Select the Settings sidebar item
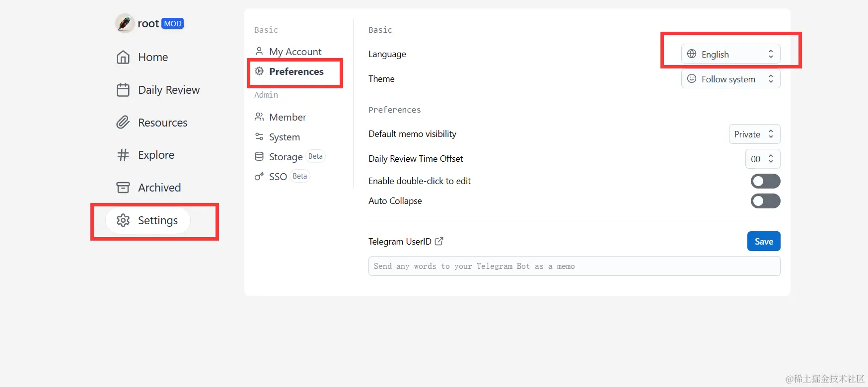 [148, 220]
